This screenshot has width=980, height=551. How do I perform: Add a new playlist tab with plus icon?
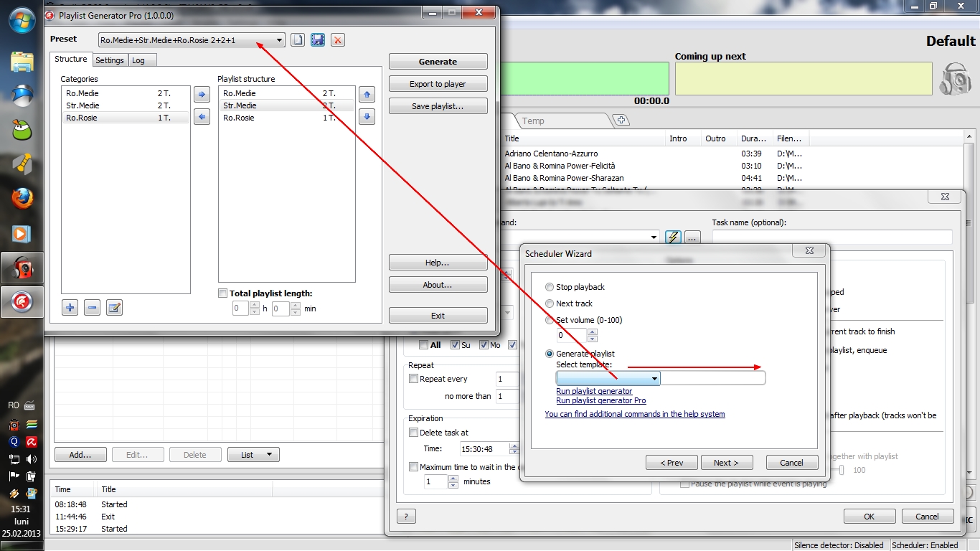point(621,121)
